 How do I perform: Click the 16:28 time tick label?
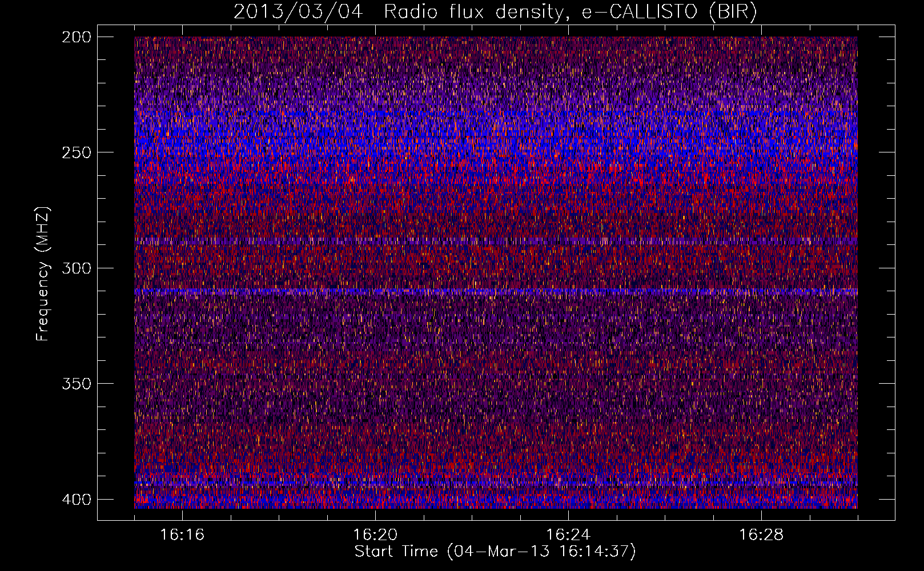761,535
